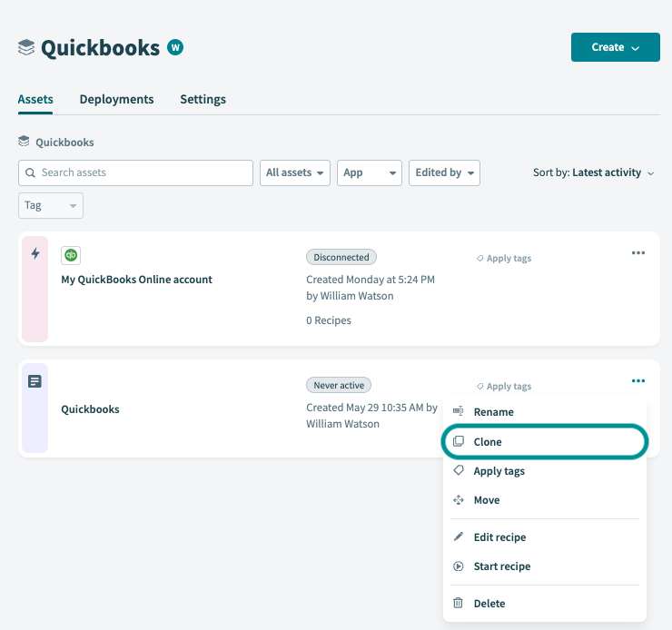Expand the App filter dropdown
Screen dimensions: 672x630
pos(370,172)
